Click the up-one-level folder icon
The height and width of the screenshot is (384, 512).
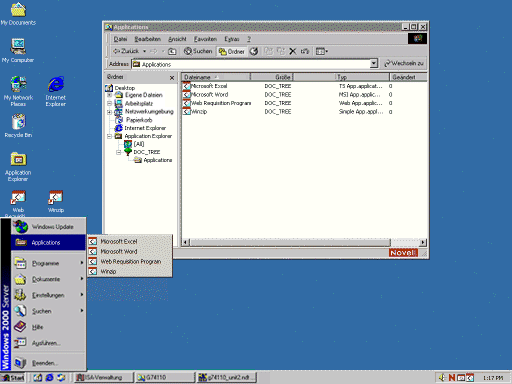click(172, 51)
